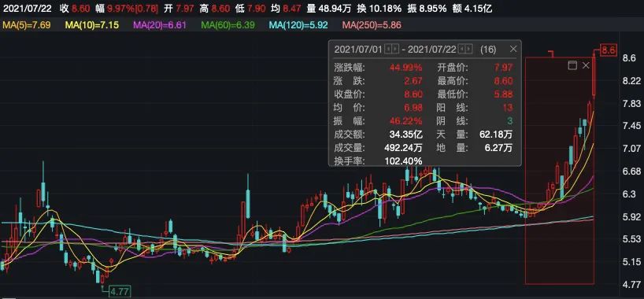Click the 阴线 count 3
644x299 pixels.
pos(510,121)
